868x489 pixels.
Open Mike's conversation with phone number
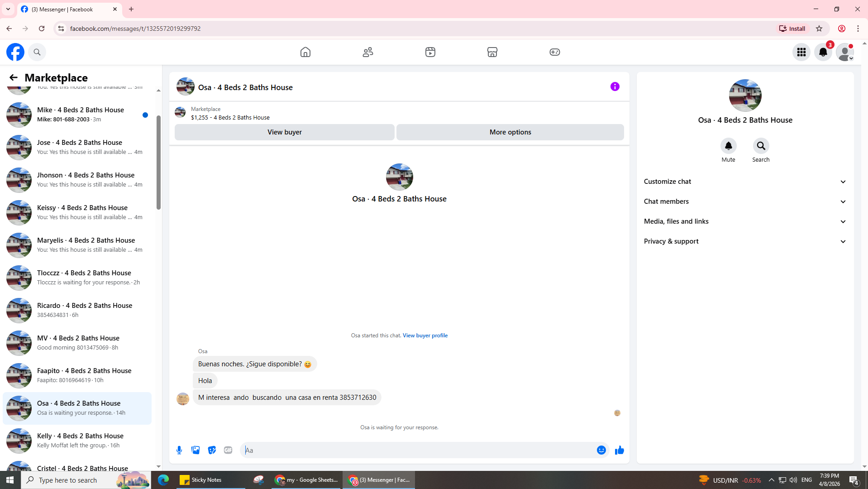click(x=77, y=115)
